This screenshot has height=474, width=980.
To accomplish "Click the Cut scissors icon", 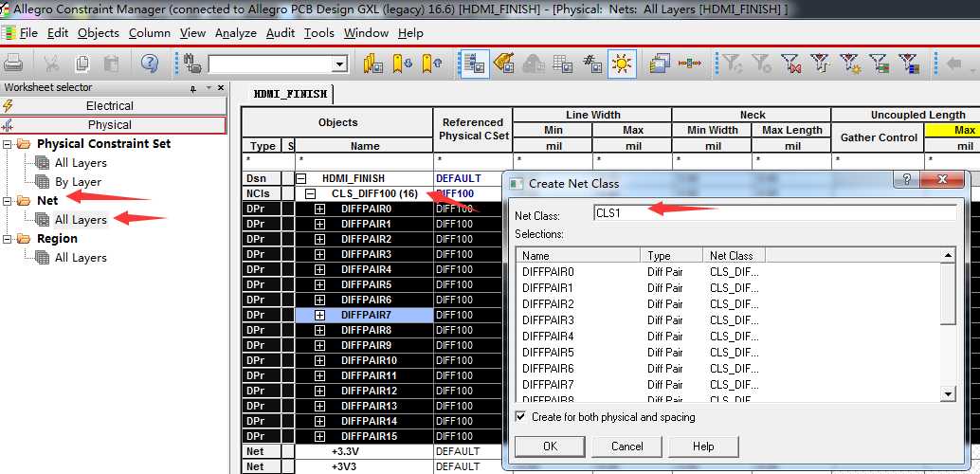I will point(52,64).
